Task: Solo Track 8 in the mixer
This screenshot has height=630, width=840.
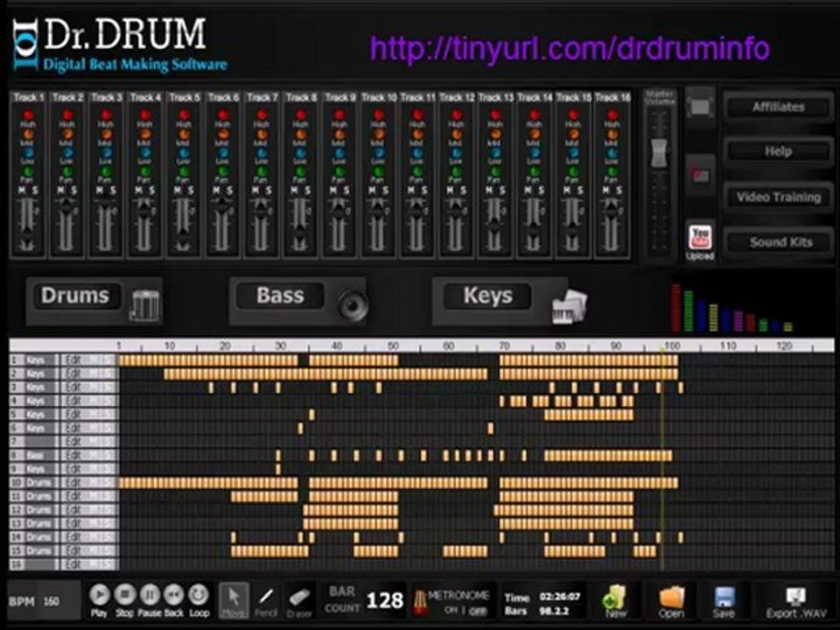Action: tap(308, 190)
